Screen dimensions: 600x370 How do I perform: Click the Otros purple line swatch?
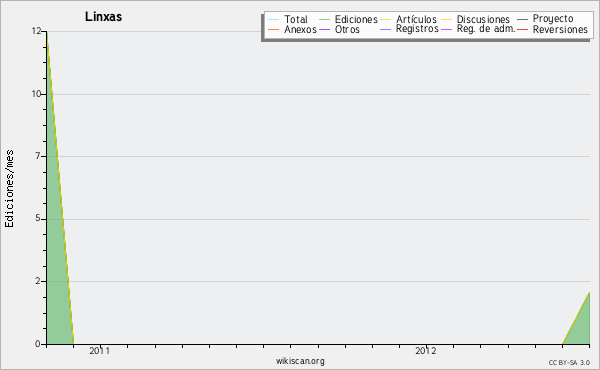tap(324, 29)
